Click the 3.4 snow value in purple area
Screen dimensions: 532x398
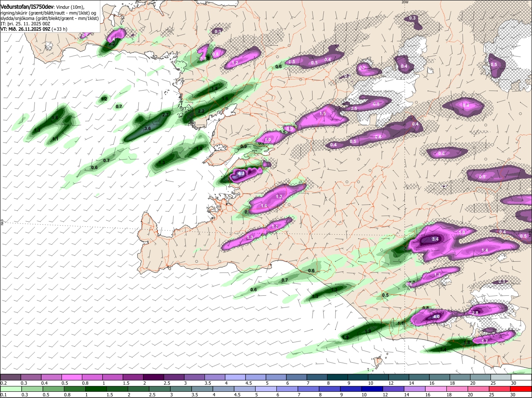tap(435, 239)
